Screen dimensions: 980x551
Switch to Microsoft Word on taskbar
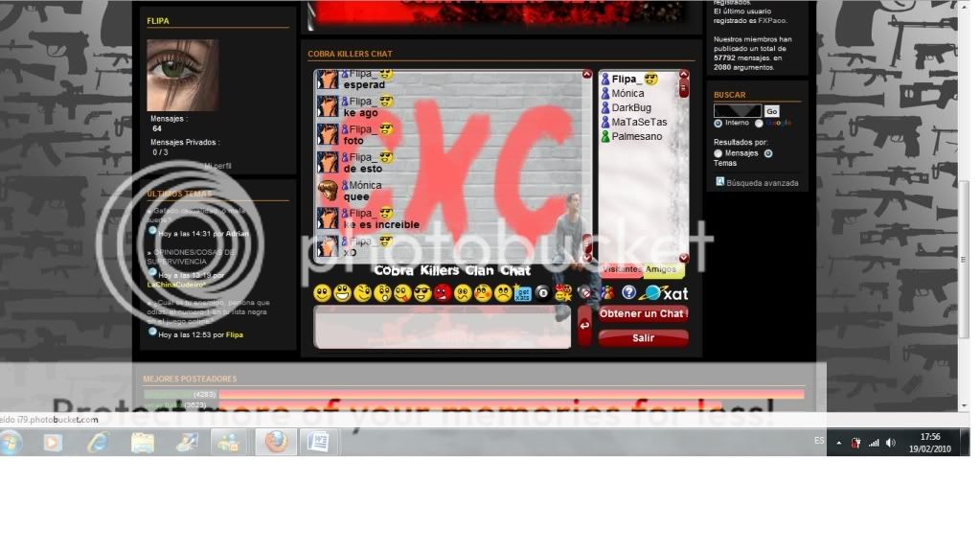click(318, 442)
